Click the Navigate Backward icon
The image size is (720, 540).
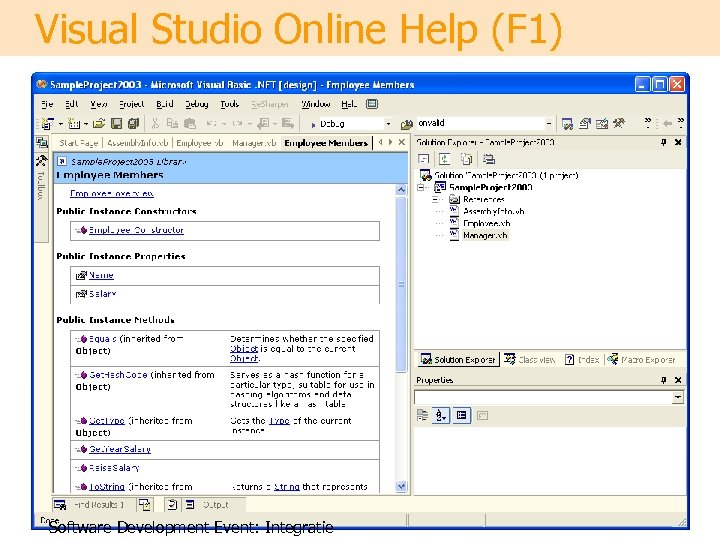click(263, 124)
